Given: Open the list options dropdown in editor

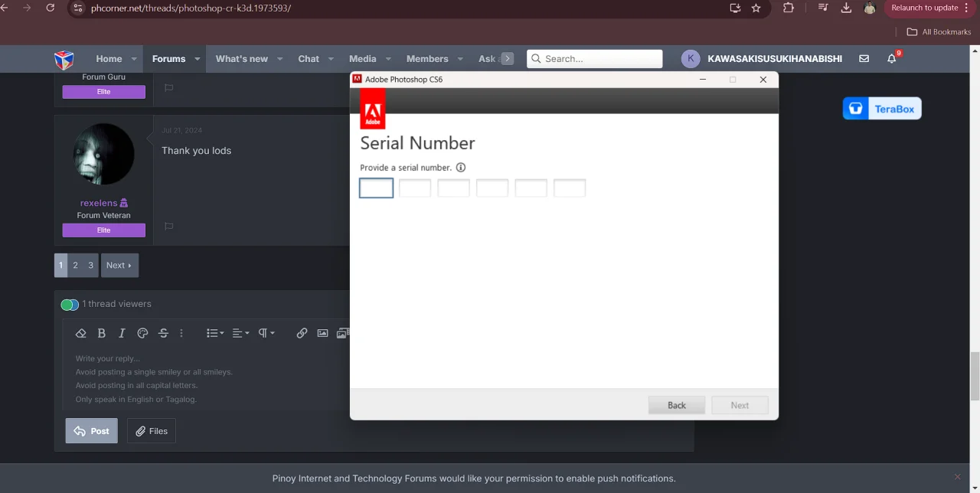Looking at the screenshot, I should point(215,333).
